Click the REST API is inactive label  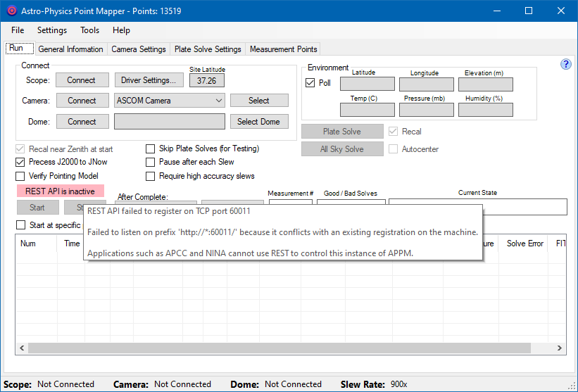click(61, 191)
